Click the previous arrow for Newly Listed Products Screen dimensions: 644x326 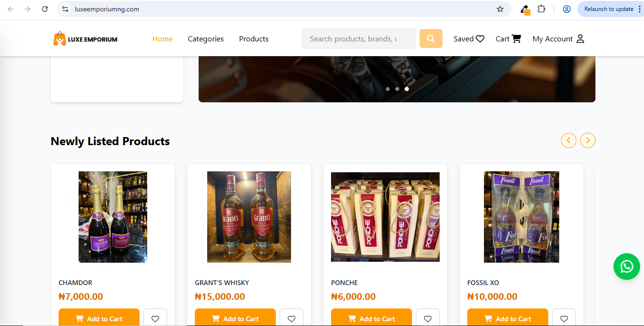point(568,140)
